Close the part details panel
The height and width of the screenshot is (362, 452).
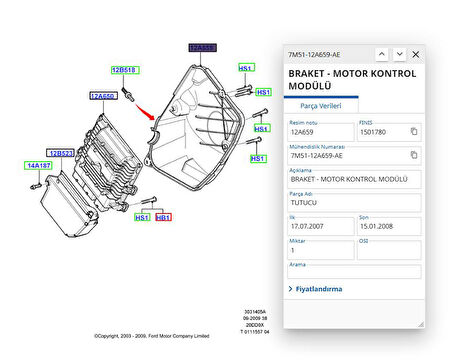(x=416, y=54)
